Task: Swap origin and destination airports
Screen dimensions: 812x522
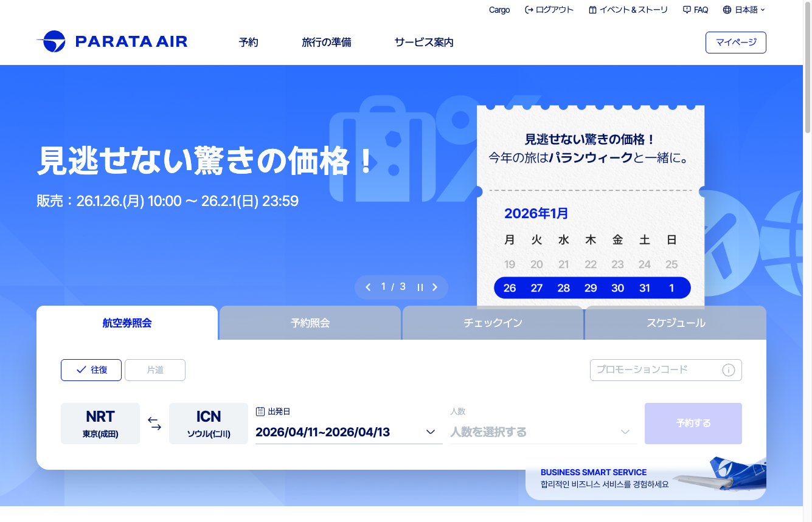Action: click(154, 424)
